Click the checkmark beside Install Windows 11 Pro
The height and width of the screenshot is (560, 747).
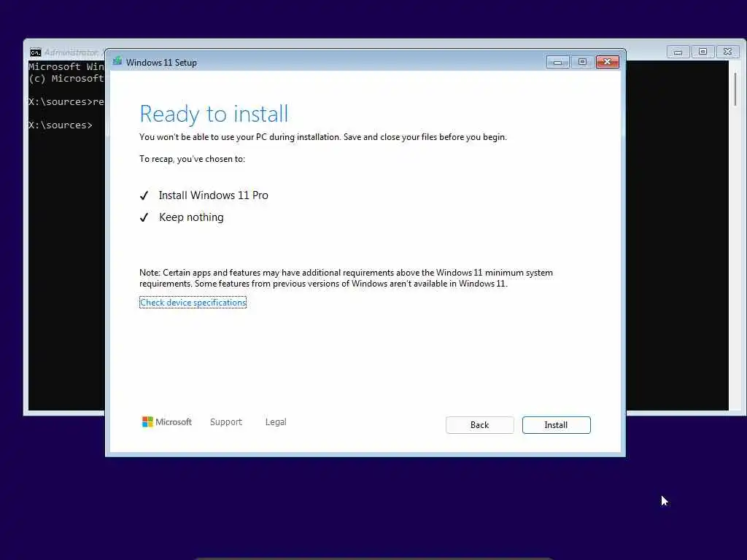(x=144, y=195)
